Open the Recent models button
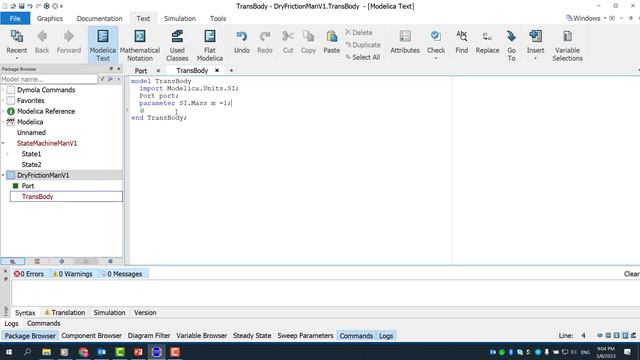 (x=16, y=42)
